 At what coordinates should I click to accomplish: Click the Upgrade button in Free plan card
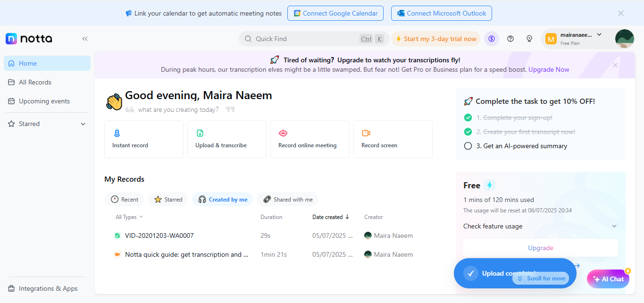[540, 248]
